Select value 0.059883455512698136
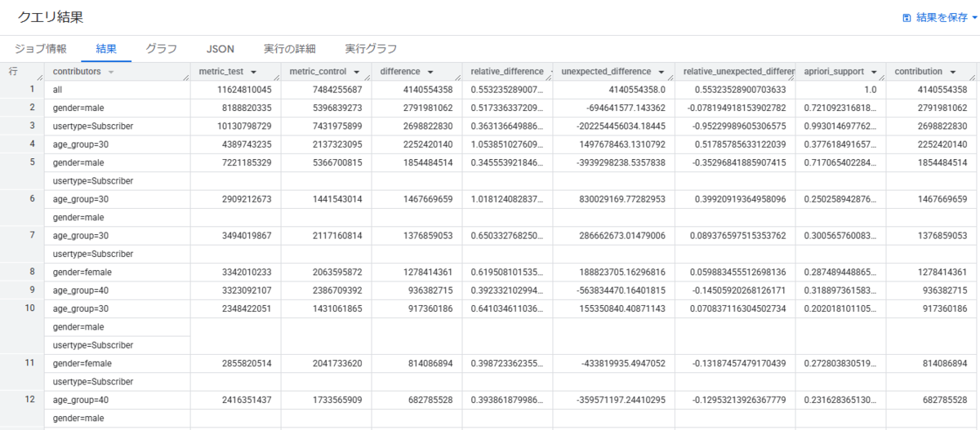Image resolution: width=980 pixels, height=430 pixels. coord(737,272)
